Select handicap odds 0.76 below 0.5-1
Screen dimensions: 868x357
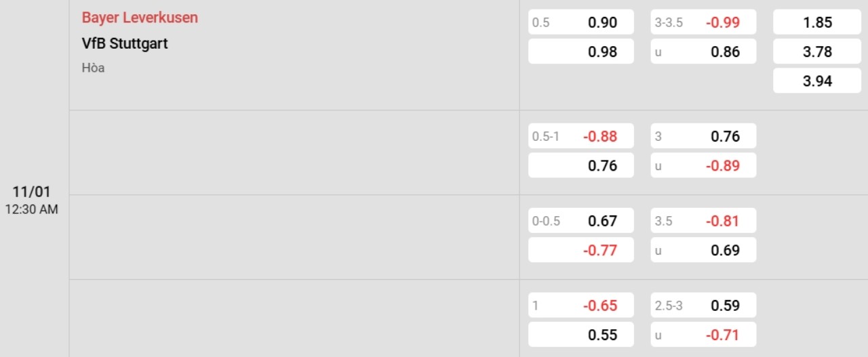pyautogui.click(x=581, y=165)
